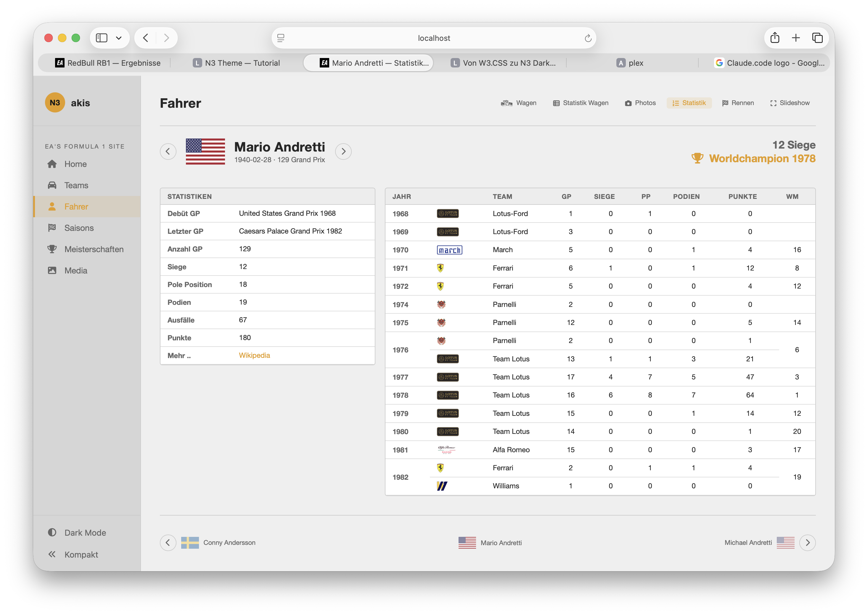Open the Wikipedia link
This screenshot has width=868, height=615.
pos(255,355)
